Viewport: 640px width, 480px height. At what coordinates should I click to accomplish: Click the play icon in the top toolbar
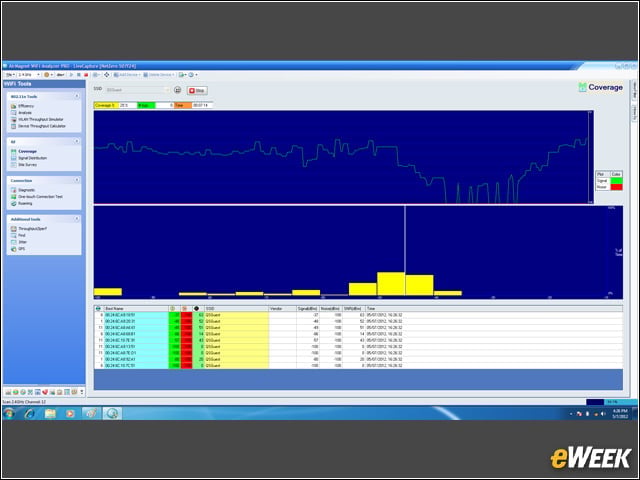coord(71,75)
